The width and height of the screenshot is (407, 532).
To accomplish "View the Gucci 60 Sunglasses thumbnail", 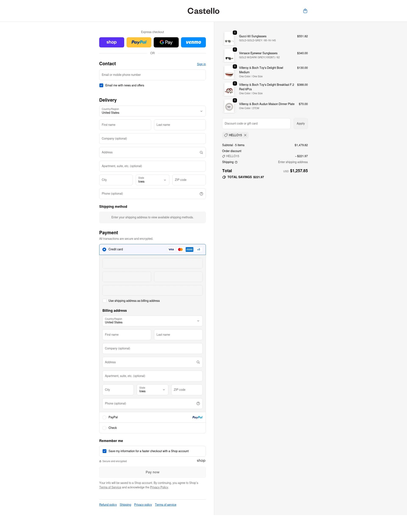I will 229,38.
